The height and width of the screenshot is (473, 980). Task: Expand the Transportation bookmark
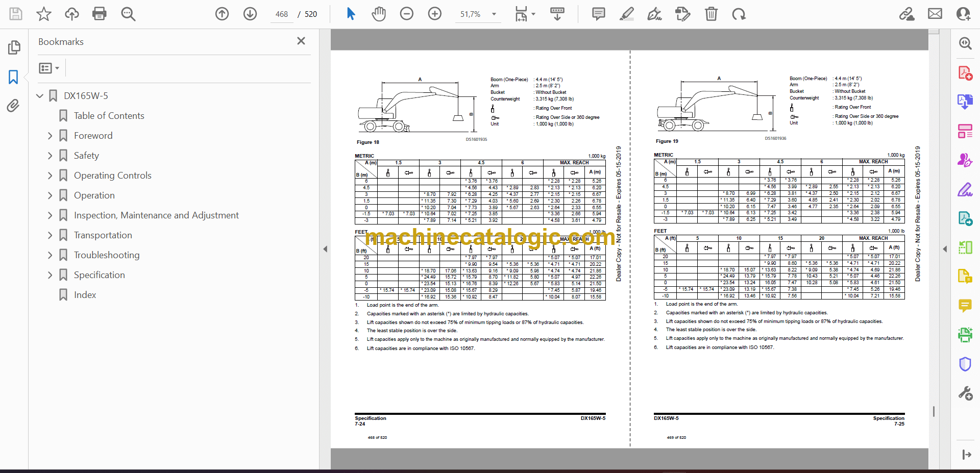click(50, 235)
